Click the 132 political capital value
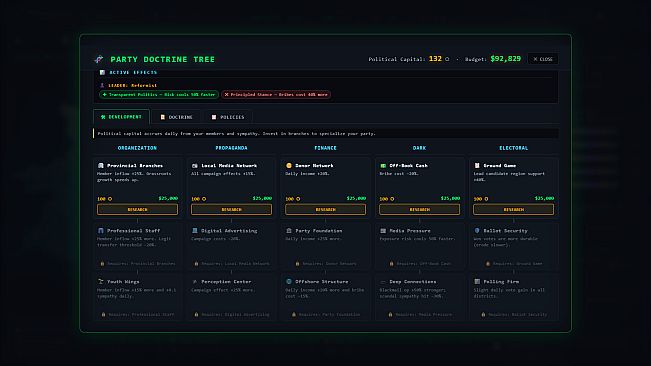Screen dimensions: 651x366 [435, 59]
